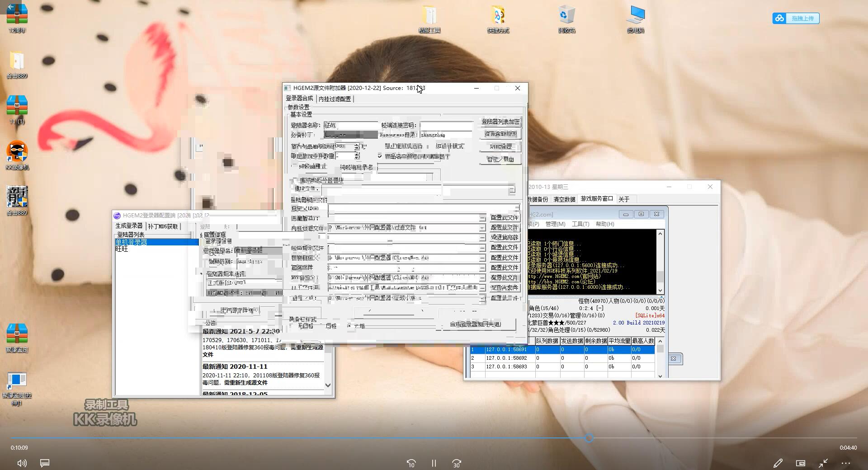
Task: Uncheck the checked 物品名 checkbox
Action: point(380,156)
